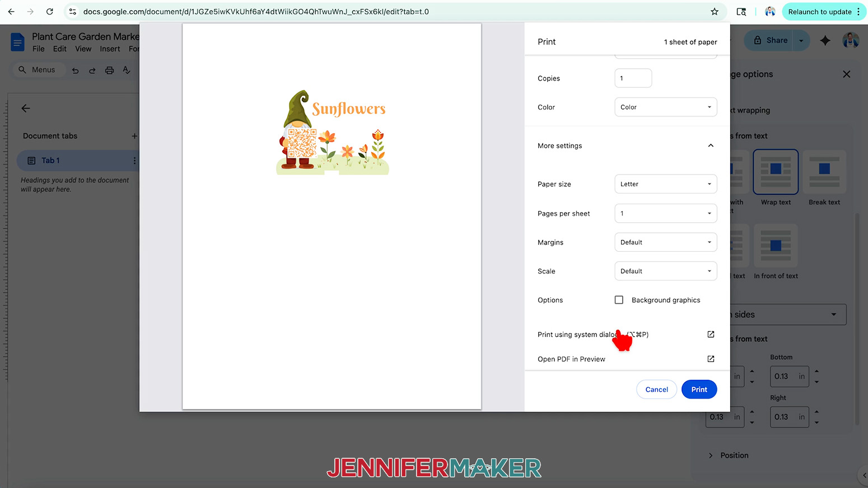Click the Copies input field

[x=633, y=78]
